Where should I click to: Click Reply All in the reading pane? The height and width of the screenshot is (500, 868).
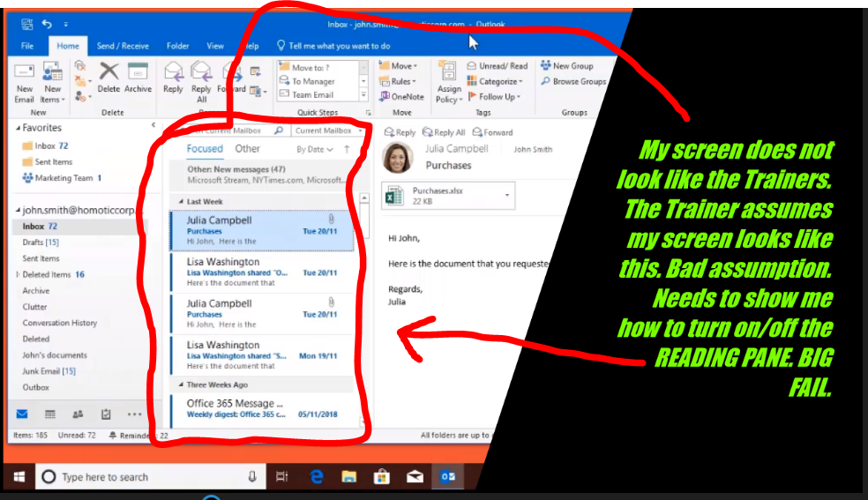(x=444, y=132)
